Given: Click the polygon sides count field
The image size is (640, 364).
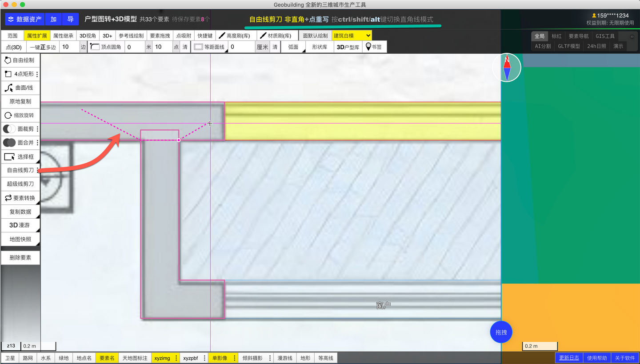Looking at the screenshot, I should [x=69, y=47].
